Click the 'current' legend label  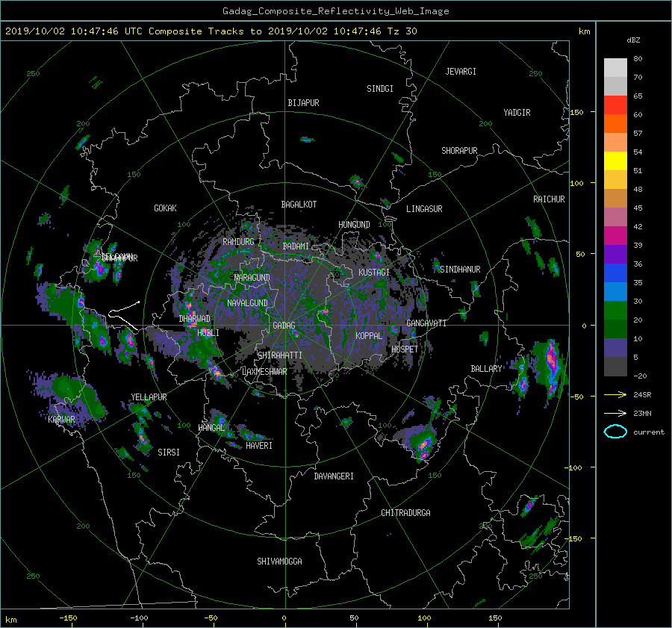(x=649, y=432)
